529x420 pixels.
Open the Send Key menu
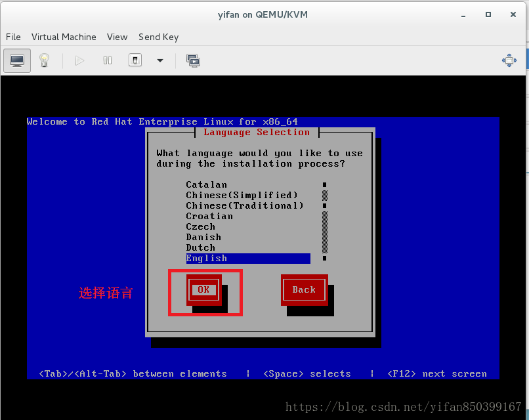coord(159,37)
